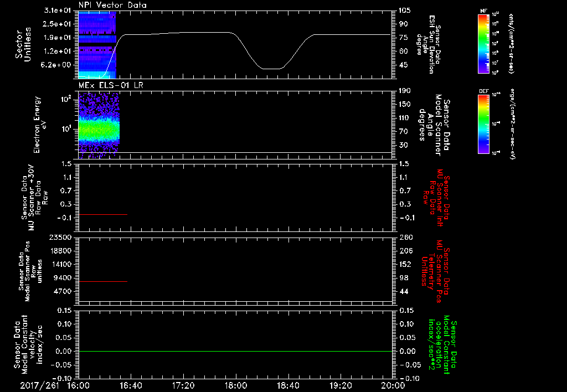Image resolution: width=567 pixels, height=392 pixels.
Task: Click the '16:40' time axis label
Action: pos(131,385)
